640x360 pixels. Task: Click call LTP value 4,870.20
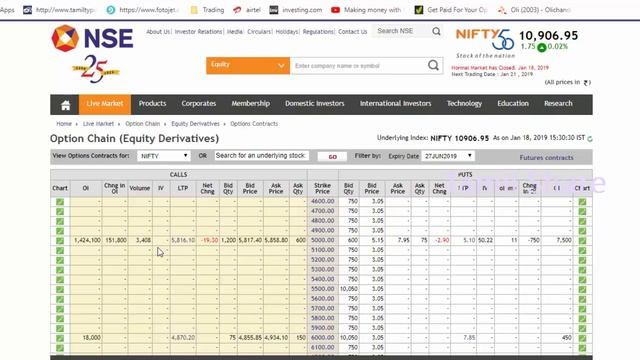pyautogui.click(x=183, y=338)
